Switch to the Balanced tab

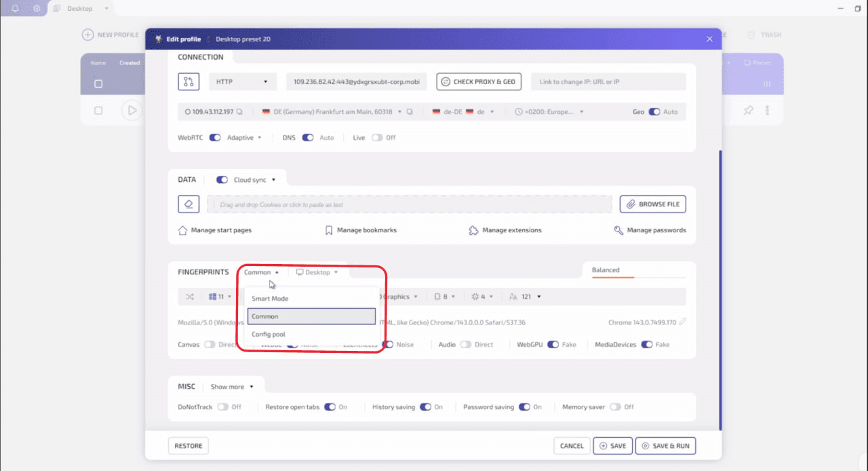[x=606, y=270]
